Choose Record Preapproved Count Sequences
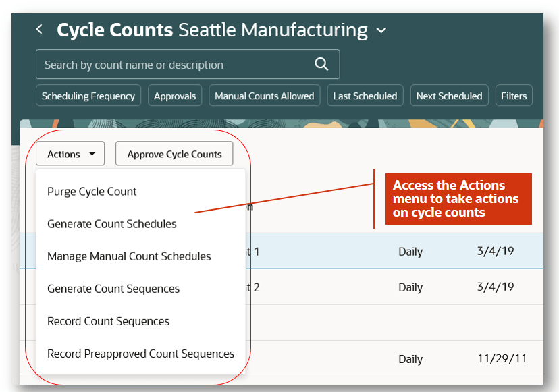The height and width of the screenshot is (392, 559). click(x=141, y=354)
